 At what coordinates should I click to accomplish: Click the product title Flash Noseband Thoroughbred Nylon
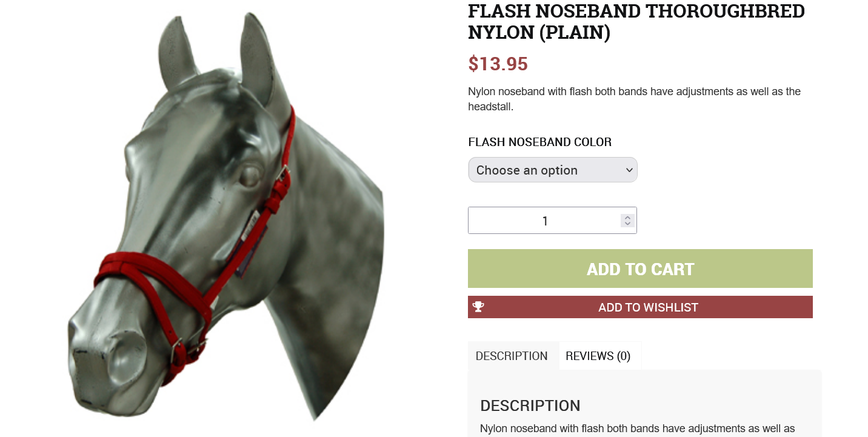[x=636, y=21]
